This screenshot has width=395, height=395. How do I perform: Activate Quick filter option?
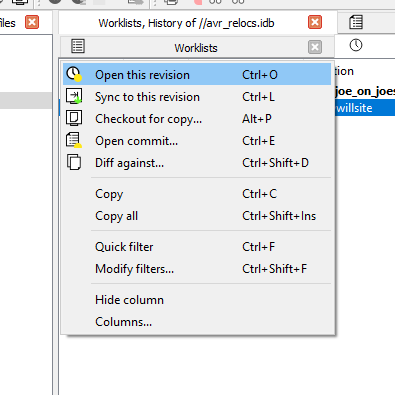click(197, 247)
